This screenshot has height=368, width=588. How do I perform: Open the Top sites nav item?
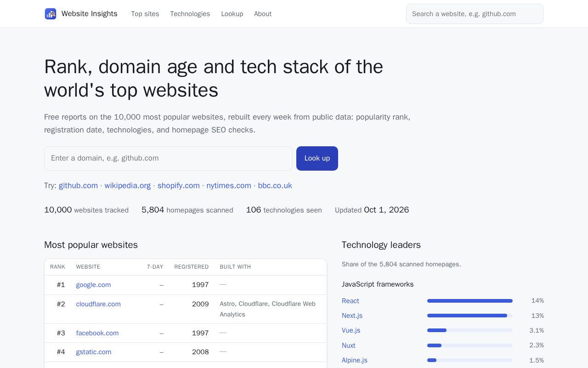[145, 14]
